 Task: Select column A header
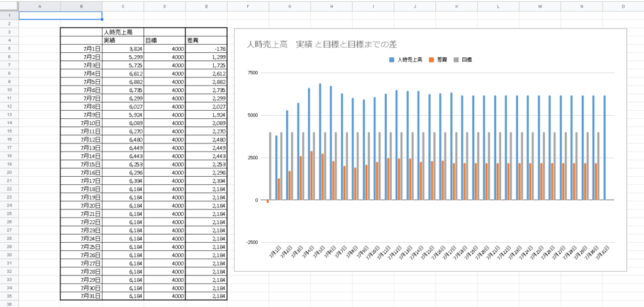pos(40,6)
